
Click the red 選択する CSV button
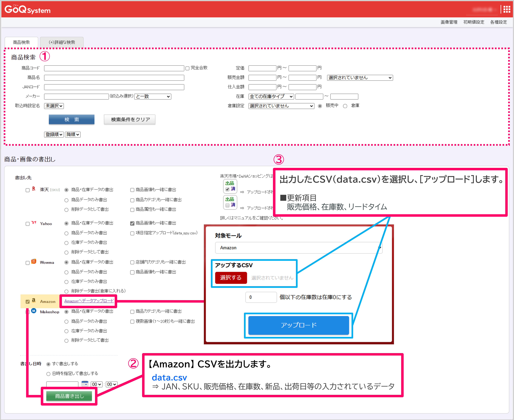[231, 278]
